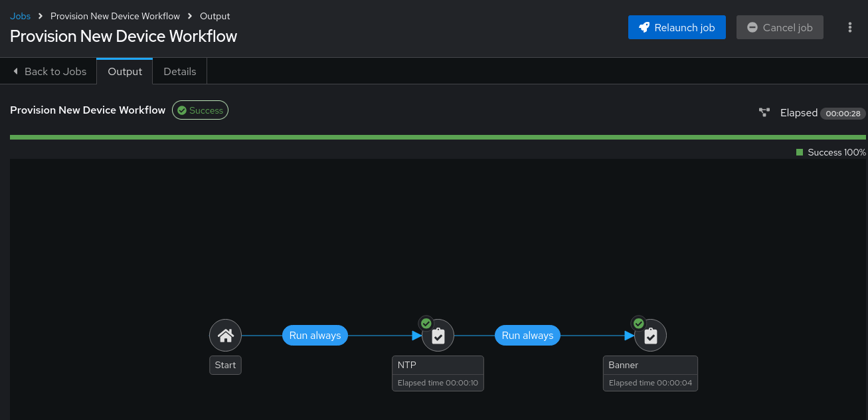Image resolution: width=868 pixels, height=420 pixels.
Task: Click the Banner node success checkmark badge
Action: point(639,324)
